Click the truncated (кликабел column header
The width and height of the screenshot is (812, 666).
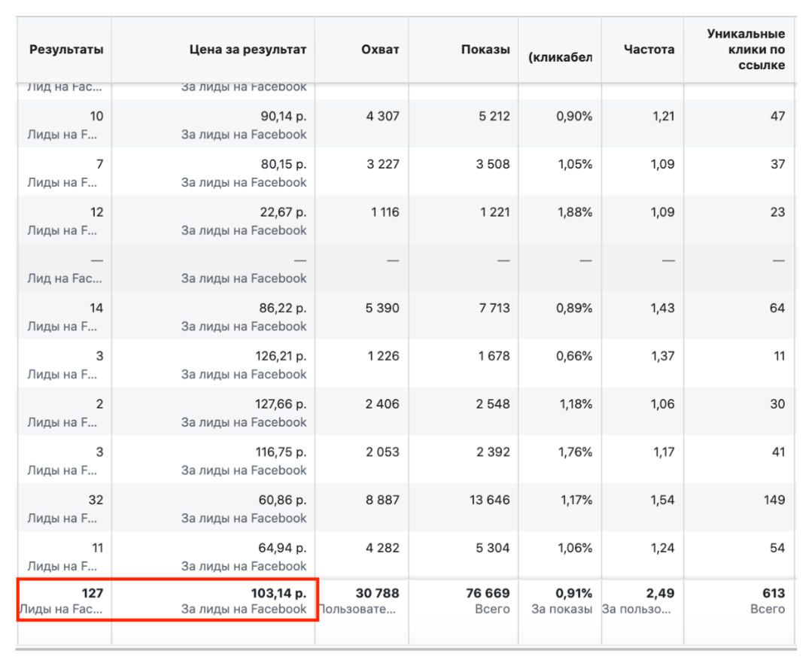[x=561, y=57]
